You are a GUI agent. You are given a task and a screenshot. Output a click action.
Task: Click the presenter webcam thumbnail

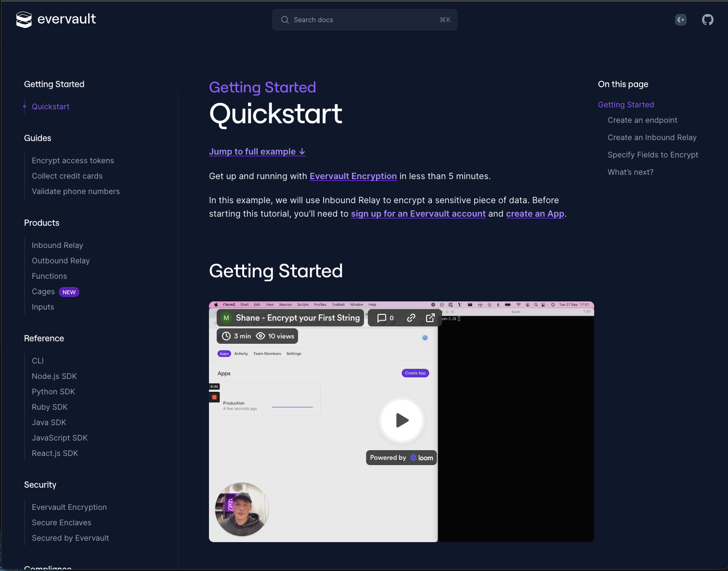[242, 509]
